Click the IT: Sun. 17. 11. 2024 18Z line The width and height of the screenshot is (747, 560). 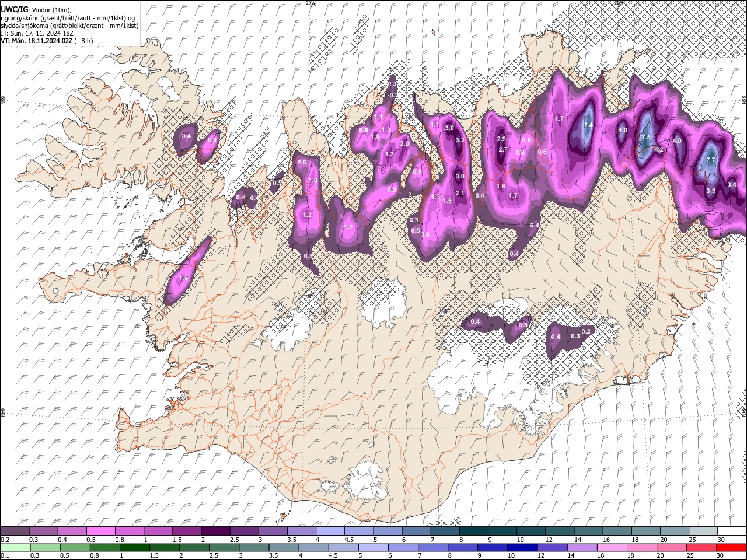coord(37,33)
